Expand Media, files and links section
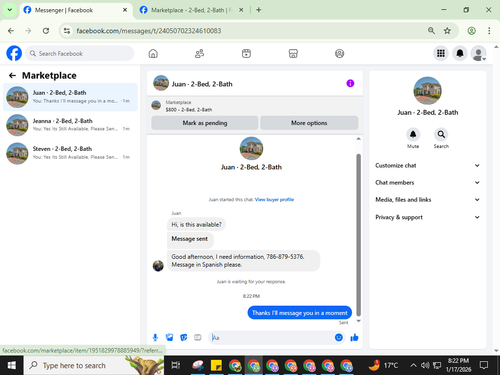The width and height of the screenshot is (500, 375). tap(427, 200)
